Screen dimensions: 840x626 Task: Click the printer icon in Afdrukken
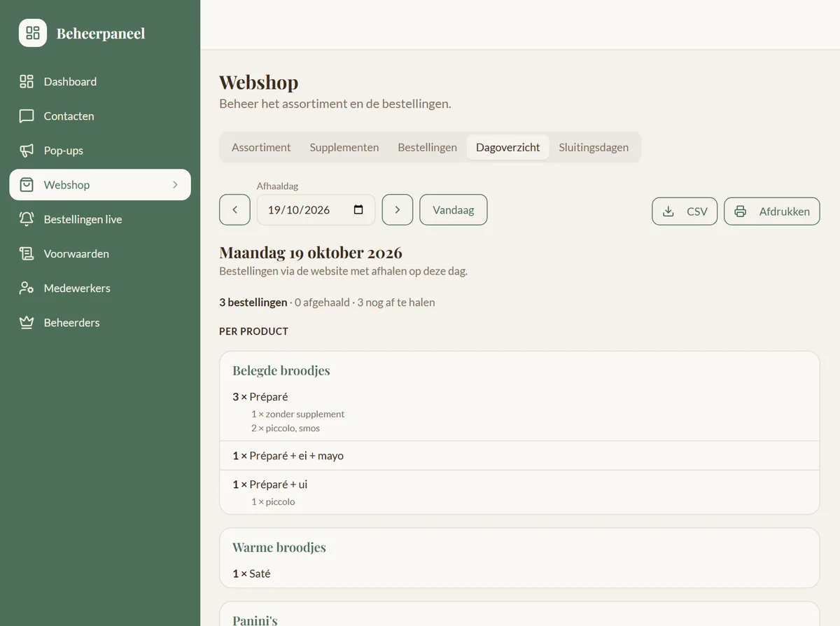741,211
